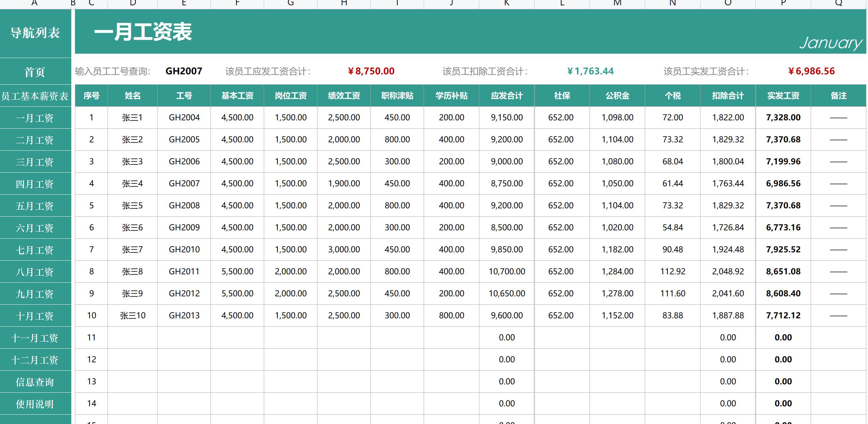
Task: Open the 首页 navigation link
Action: pos(35,72)
